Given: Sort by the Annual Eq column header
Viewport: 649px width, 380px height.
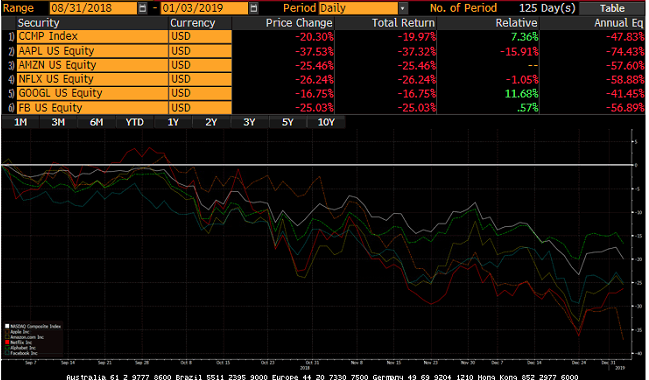Looking at the screenshot, I should (619, 23).
